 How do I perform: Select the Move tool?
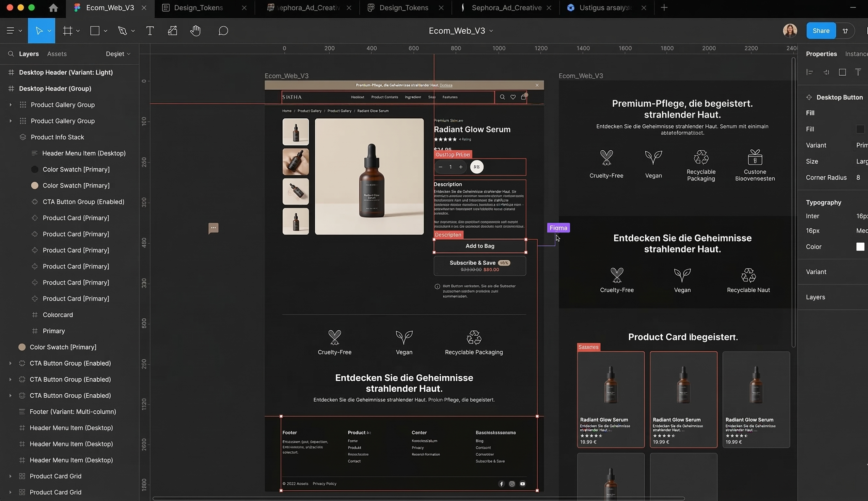[39, 31]
